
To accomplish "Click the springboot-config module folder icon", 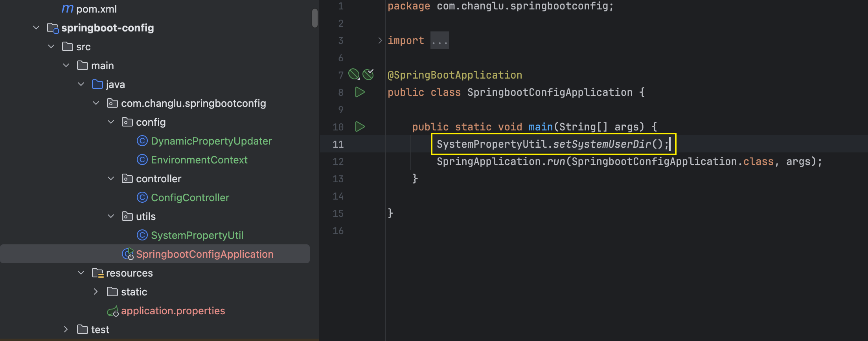I will pos(53,28).
